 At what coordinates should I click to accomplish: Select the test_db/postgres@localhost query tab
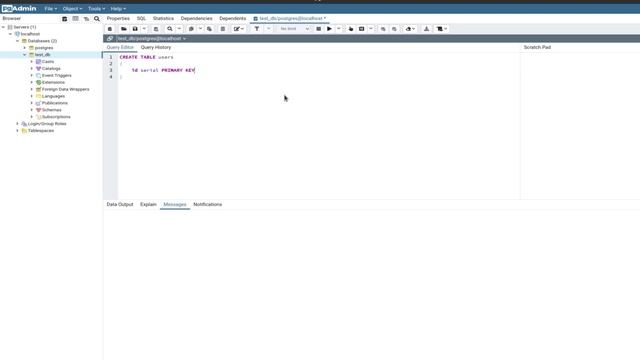[x=290, y=18]
